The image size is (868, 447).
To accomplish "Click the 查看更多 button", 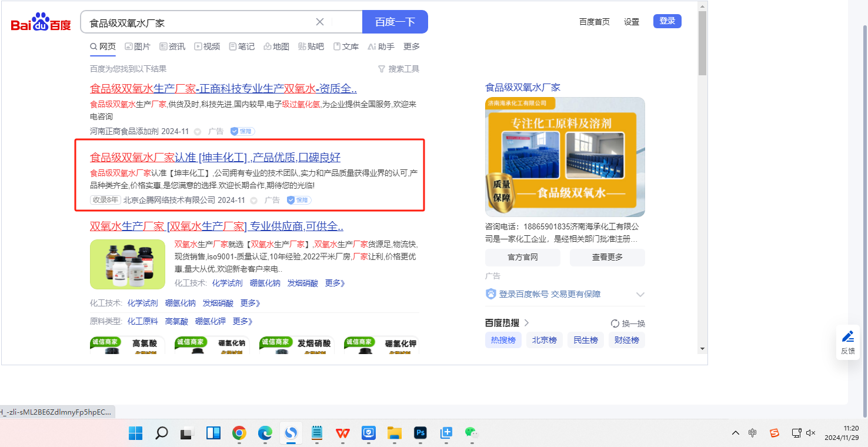I will click(x=607, y=257).
